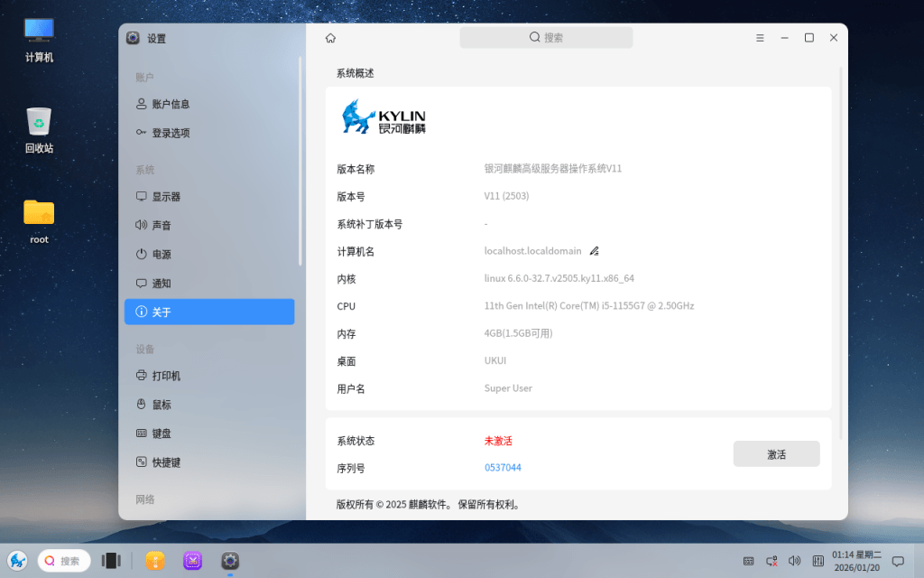Image resolution: width=924 pixels, height=578 pixels.
Task: Click the pencil icon to edit computer name
Action: [x=594, y=251]
